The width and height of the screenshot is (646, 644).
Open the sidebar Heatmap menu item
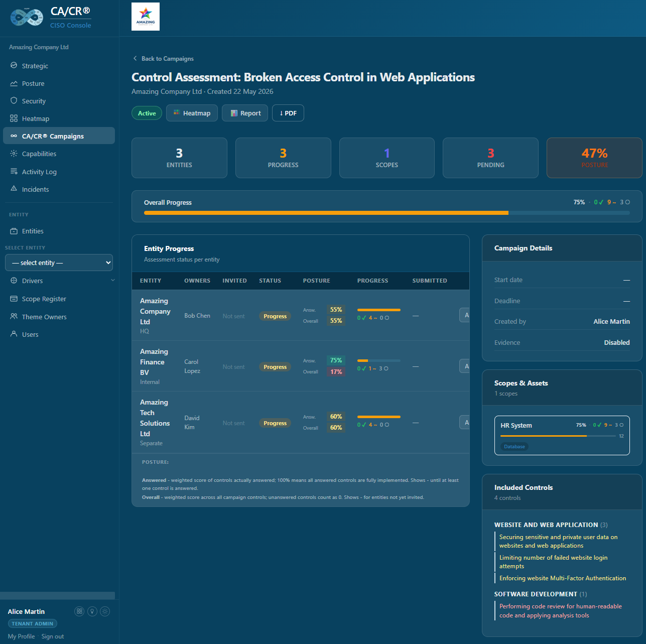[x=59, y=118]
